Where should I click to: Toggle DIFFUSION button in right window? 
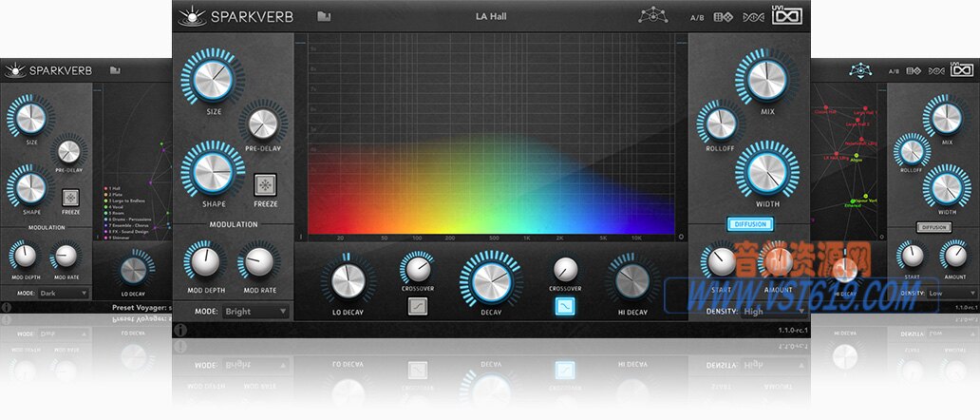point(933,227)
